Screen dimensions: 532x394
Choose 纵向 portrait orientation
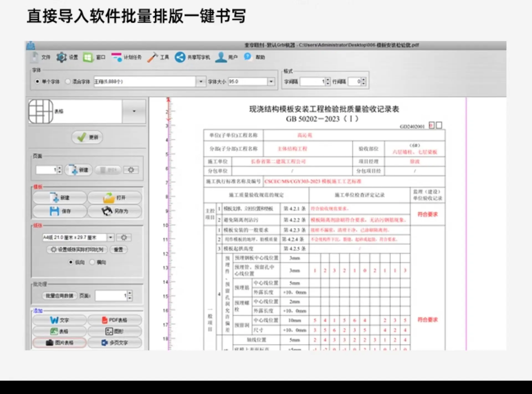tap(71, 262)
